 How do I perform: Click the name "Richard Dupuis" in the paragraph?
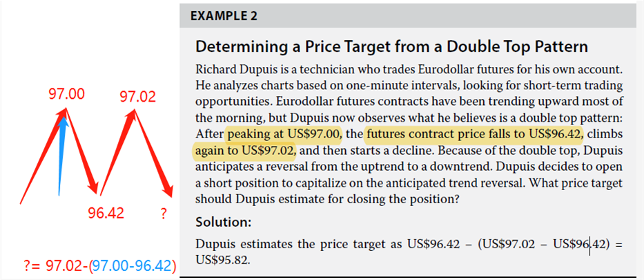[x=235, y=70]
